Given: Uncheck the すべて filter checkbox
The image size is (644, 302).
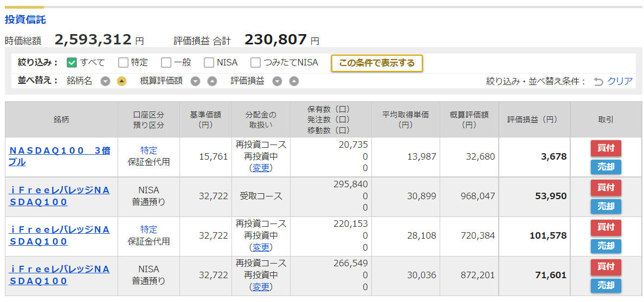Looking at the screenshot, I should (72, 62).
